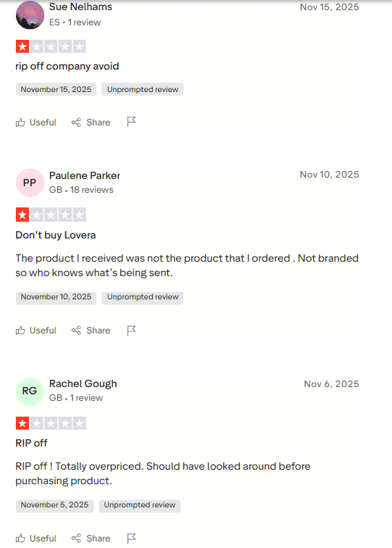Mark Rachel Gough's review as Useful
392x548 pixels.
[x=36, y=538]
